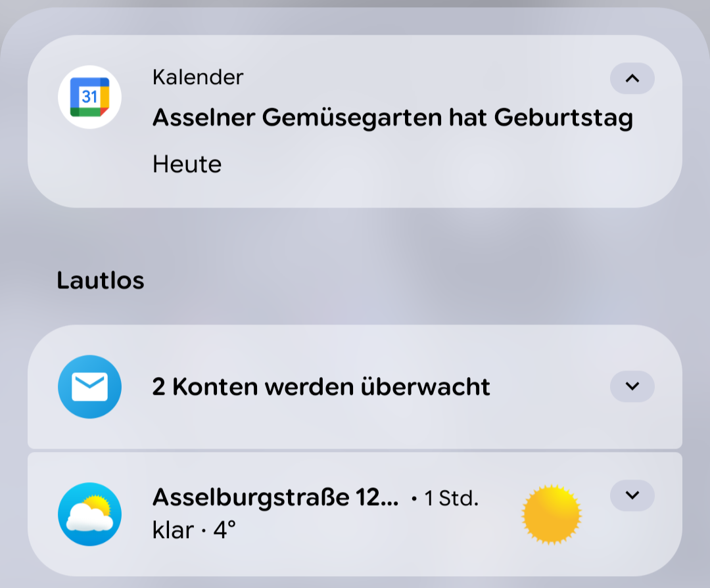
Task: Tap the 'Lautlos' section header
Action: 100,281
